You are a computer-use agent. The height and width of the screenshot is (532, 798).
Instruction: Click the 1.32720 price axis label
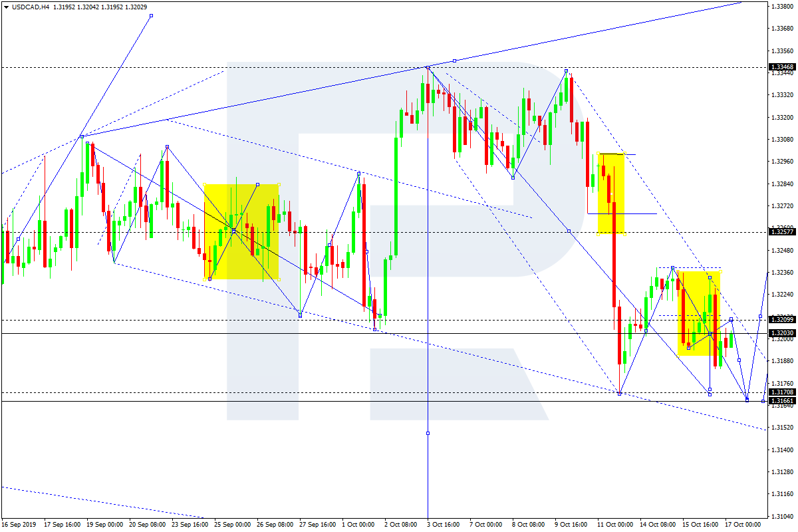click(x=781, y=206)
